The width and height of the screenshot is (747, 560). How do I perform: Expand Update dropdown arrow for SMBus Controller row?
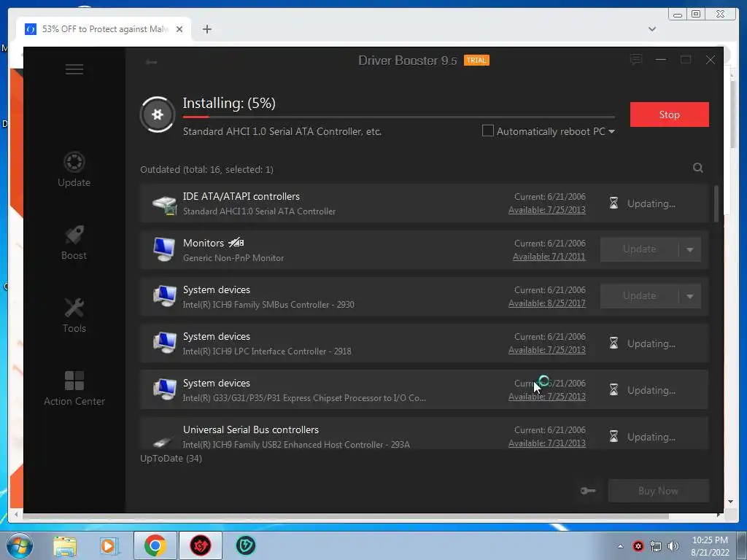(690, 296)
